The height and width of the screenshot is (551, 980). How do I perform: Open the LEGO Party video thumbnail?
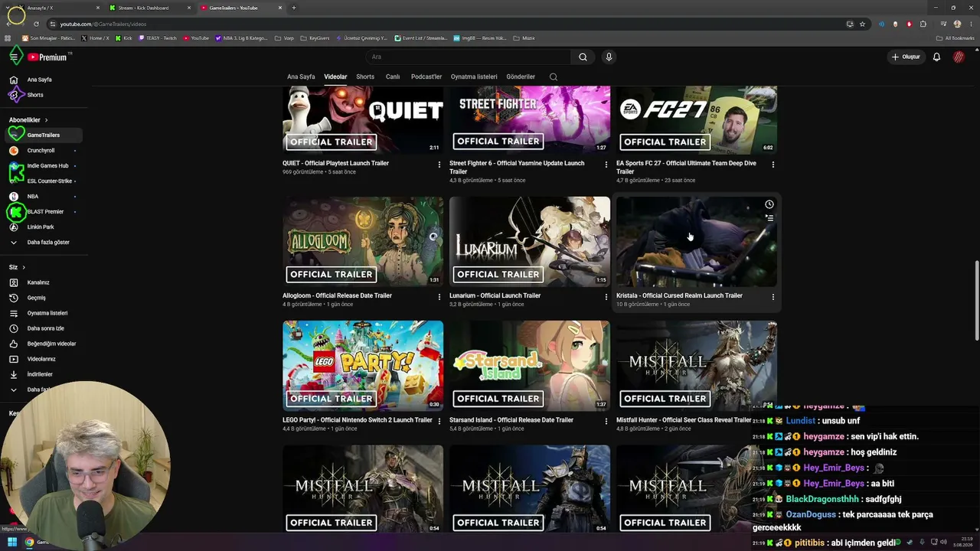[363, 366]
